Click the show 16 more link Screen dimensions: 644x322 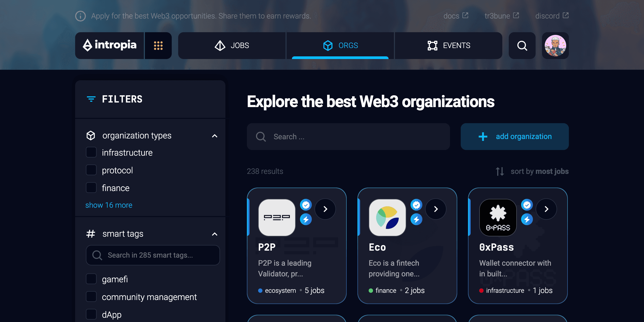109,205
